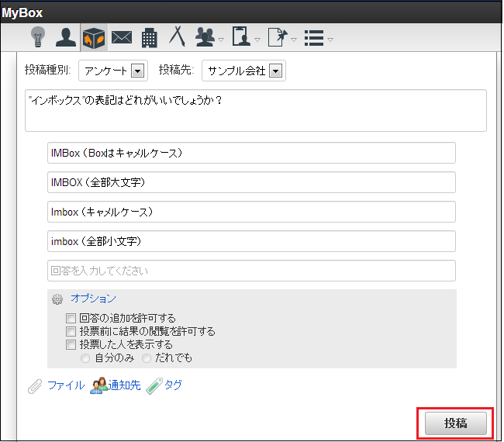Open the 投稿種別 アンケート dropdown
Image resolution: width=504 pixels, height=442 pixels.
[113, 71]
